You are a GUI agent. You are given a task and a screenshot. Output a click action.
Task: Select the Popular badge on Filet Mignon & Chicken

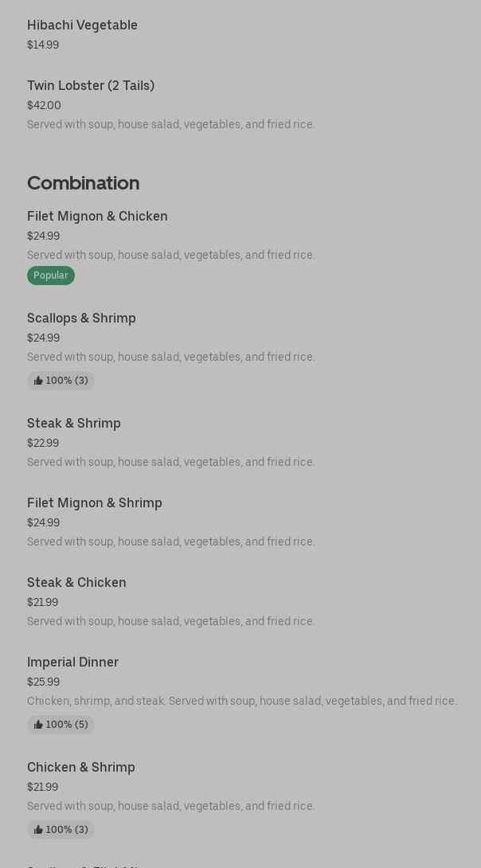click(x=51, y=276)
